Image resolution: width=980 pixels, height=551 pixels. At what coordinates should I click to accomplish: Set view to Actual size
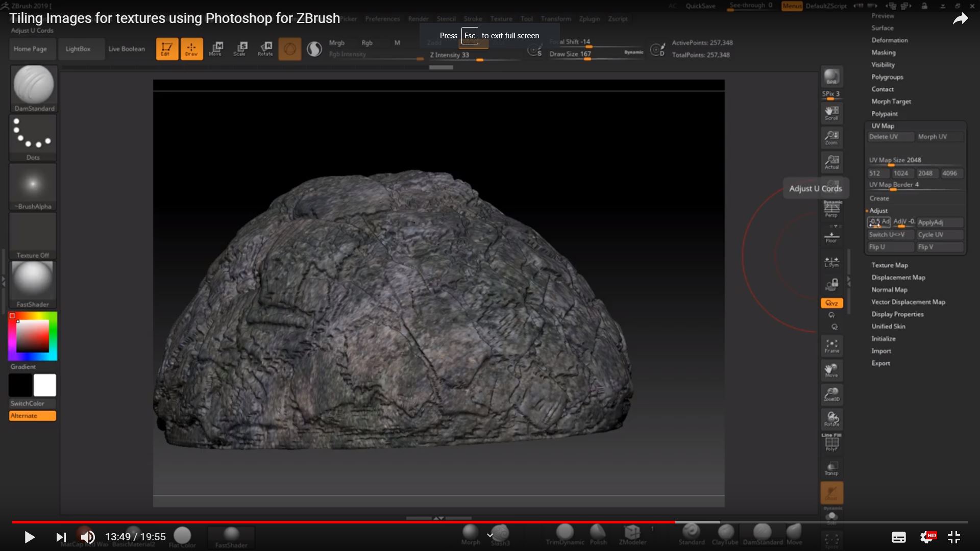coord(831,162)
